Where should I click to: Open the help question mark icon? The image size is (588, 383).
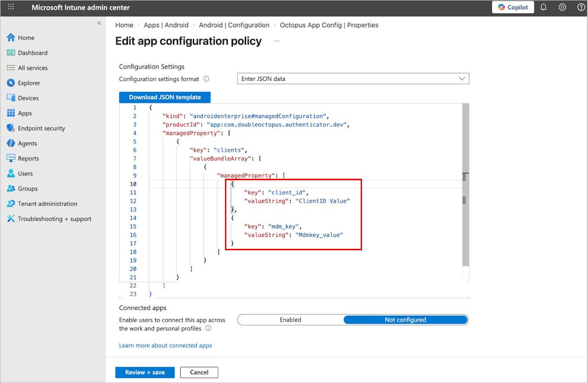click(x=581, y=7)
